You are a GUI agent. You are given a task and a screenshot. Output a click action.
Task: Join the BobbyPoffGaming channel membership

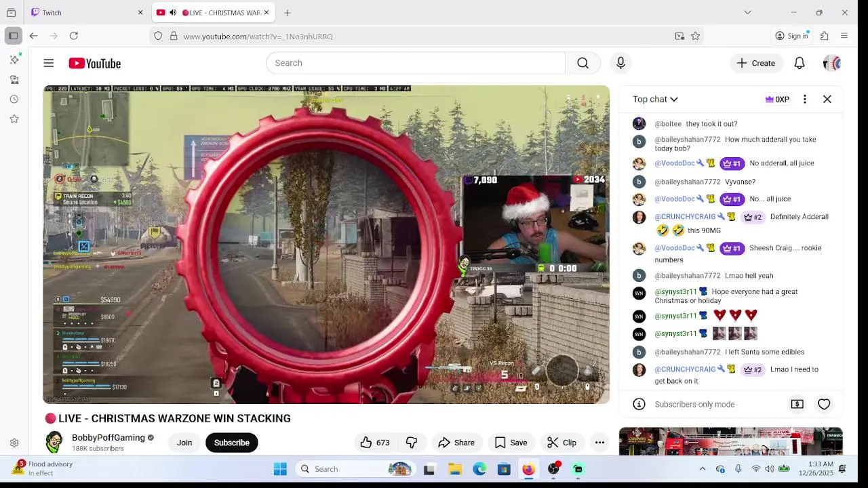[184, 443]
